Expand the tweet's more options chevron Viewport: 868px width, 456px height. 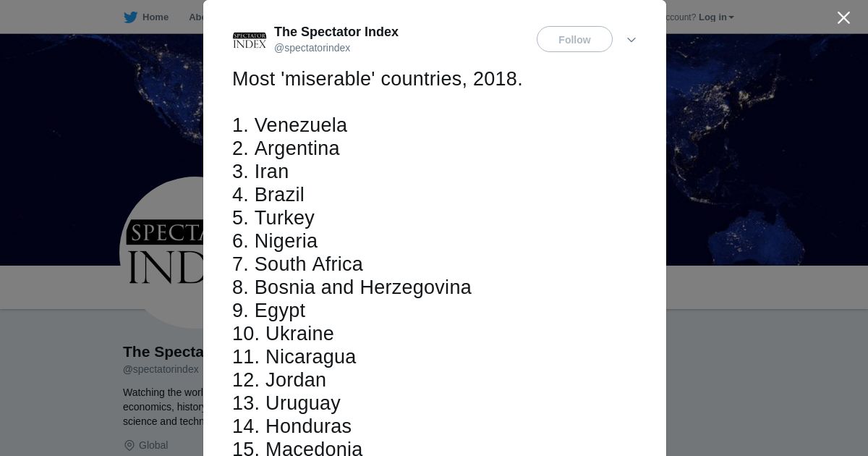point(631,40)
